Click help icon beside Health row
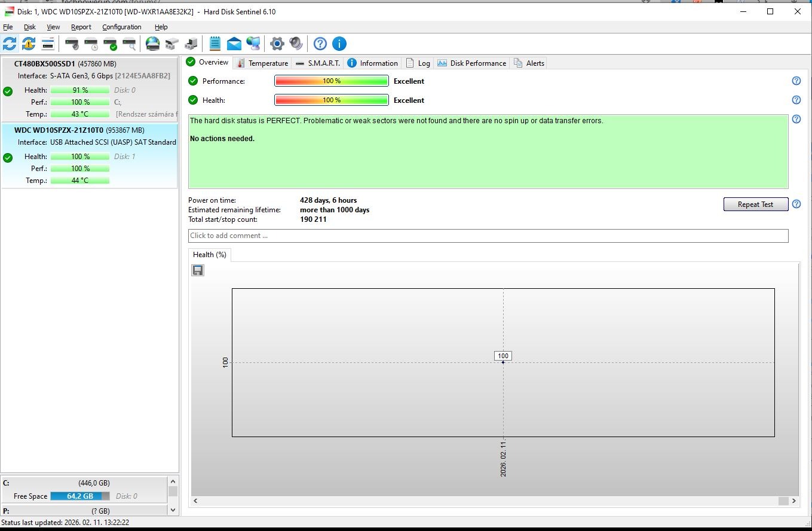 (x=796, y=100)
